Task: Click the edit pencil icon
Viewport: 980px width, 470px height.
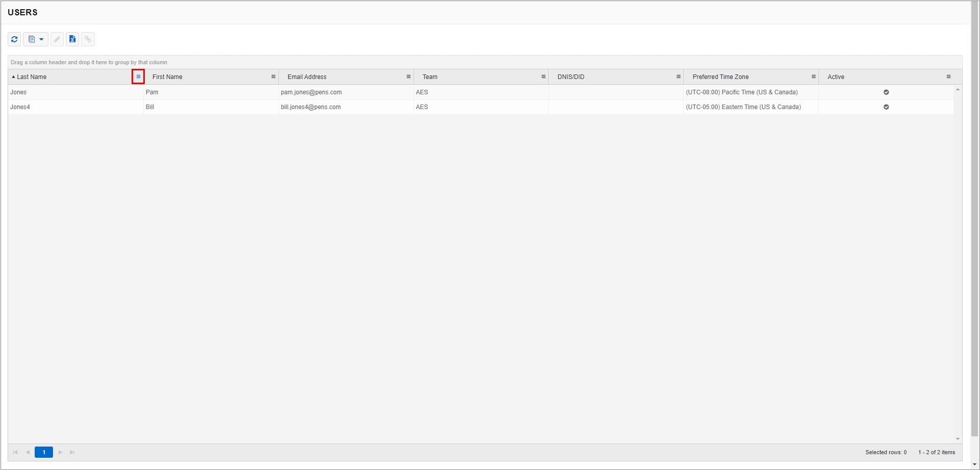Action: pyautogui.click(x=57, y=39)
